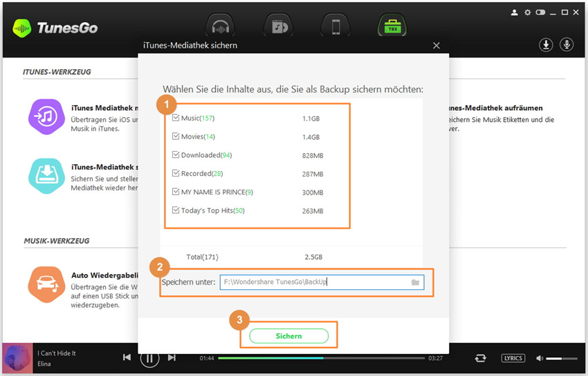Open the phone device tab
The width and height of the screenshot is (588, 376).
click(x=336, y=26)
